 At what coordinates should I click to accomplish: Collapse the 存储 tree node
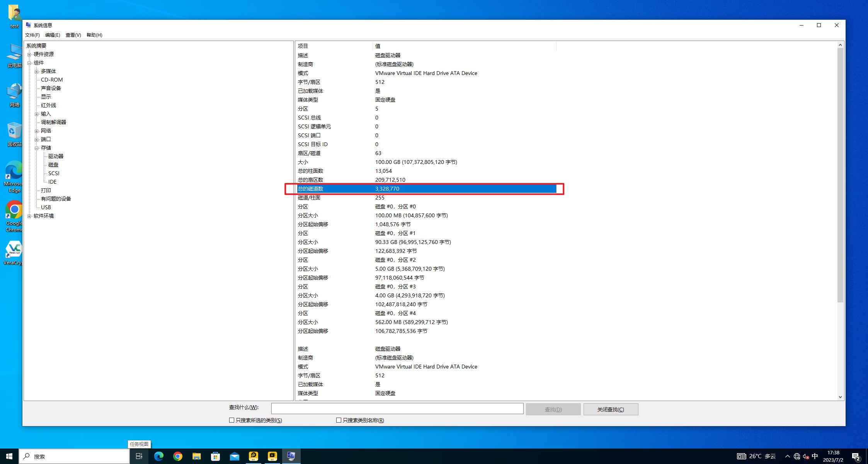point(36,148)
